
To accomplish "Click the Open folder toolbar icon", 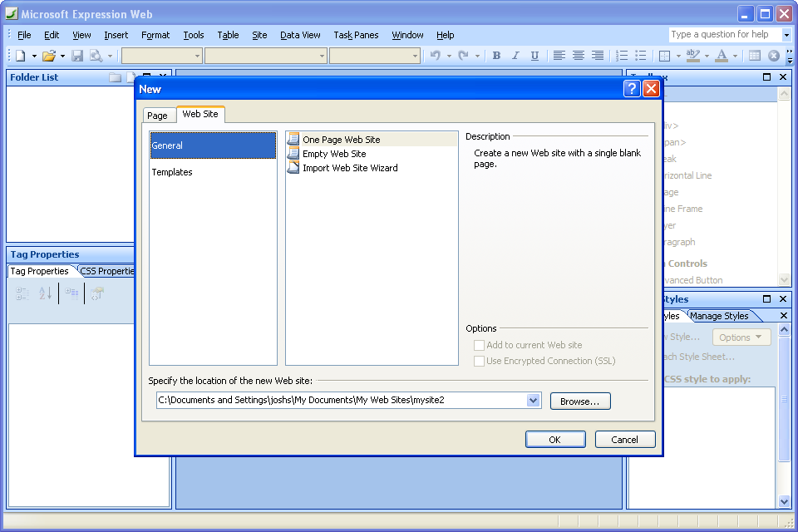I will pos(49,56).
